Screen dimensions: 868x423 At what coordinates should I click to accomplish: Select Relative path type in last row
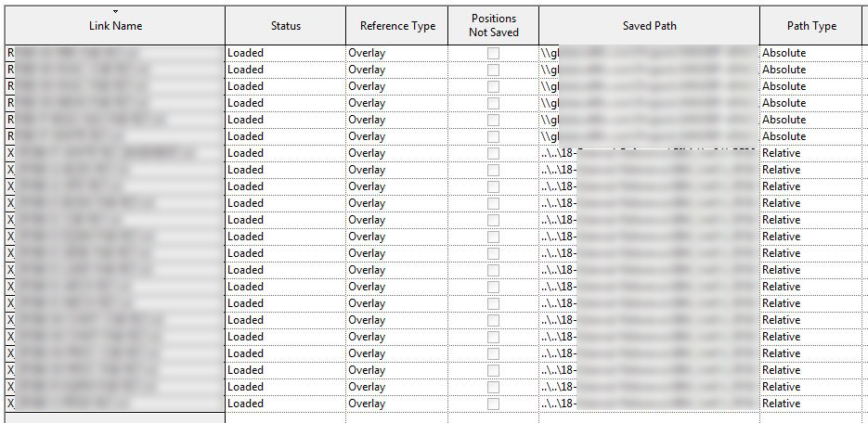click(x=811, y=404)
